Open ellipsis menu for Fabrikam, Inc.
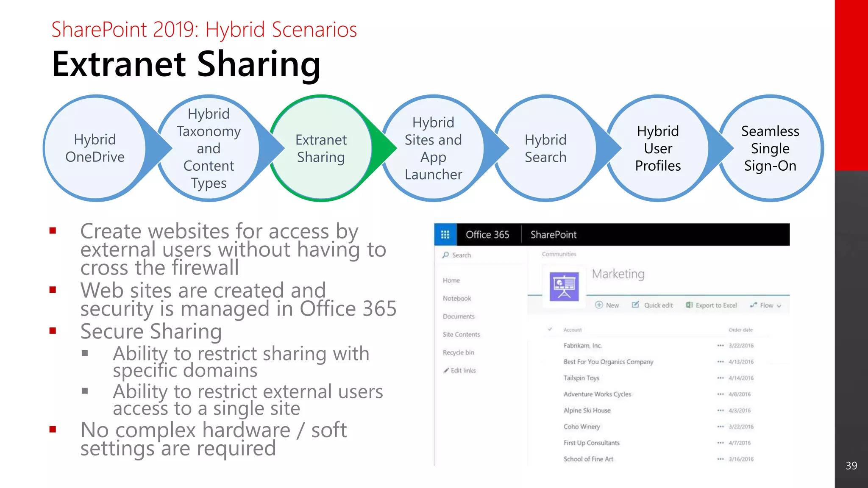This screenshot has height=488, width=868. [721, 346]
